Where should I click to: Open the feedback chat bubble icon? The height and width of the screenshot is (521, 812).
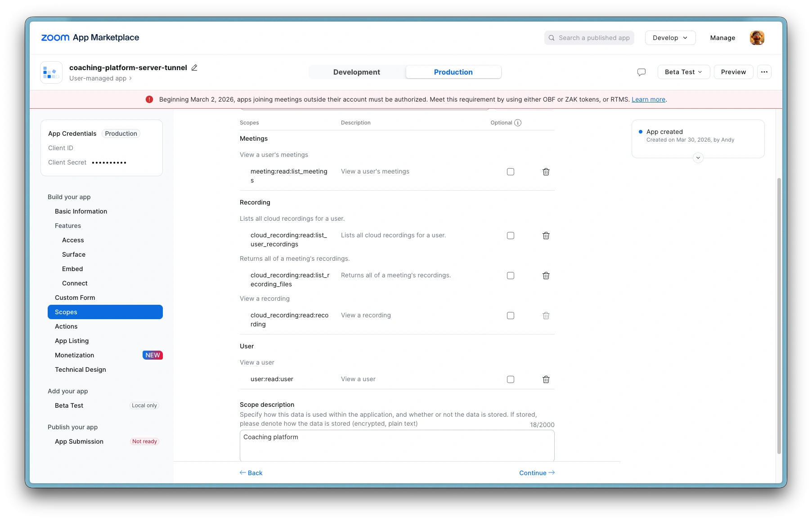coord(642,72)
